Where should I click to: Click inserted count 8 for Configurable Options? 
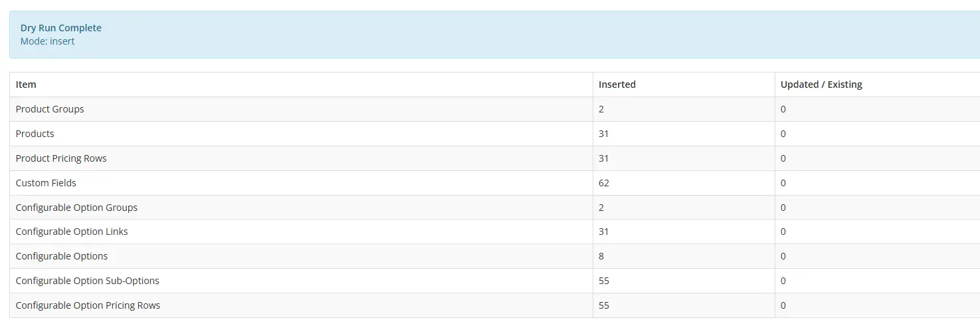601,256
